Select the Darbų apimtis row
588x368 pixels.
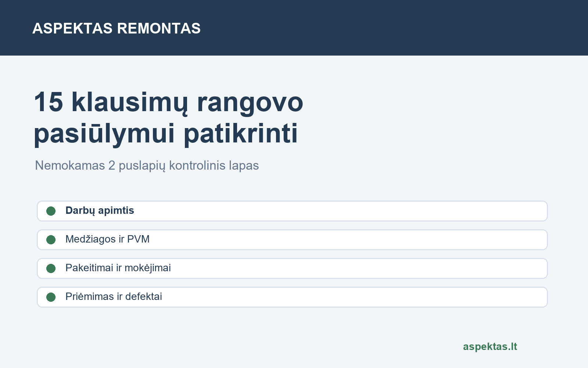[x=292, y=211]
